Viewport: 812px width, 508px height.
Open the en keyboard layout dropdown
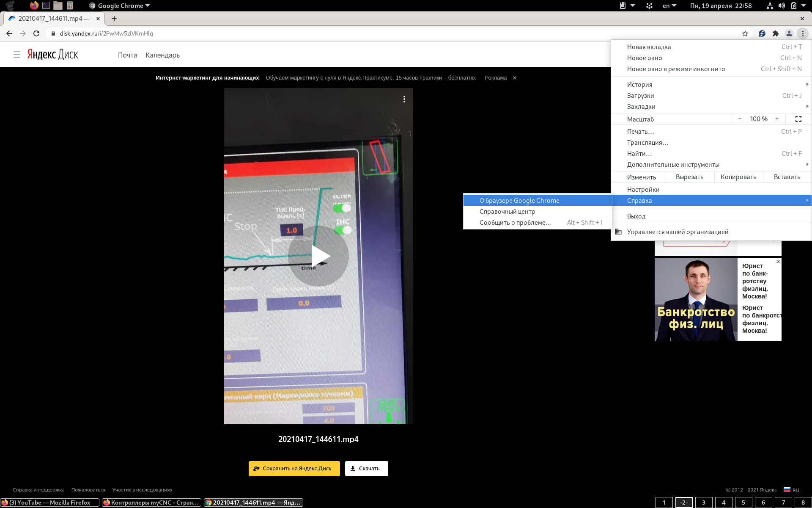coord(669,6)
